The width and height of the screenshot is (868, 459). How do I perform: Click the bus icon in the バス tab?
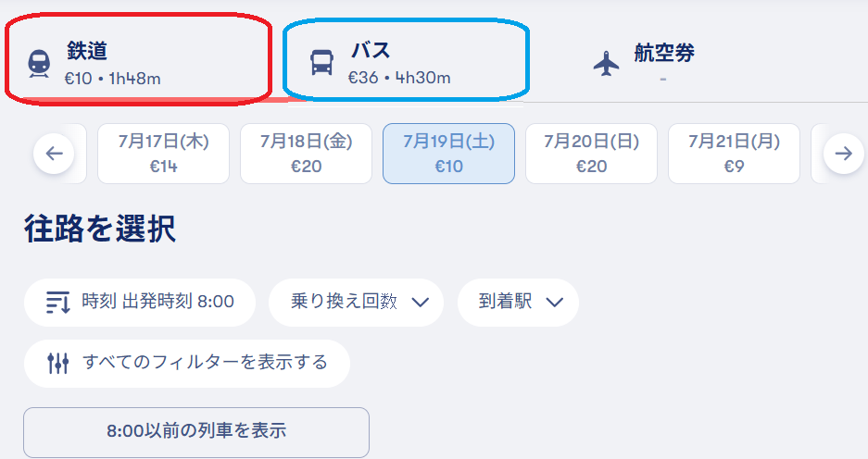321,63
